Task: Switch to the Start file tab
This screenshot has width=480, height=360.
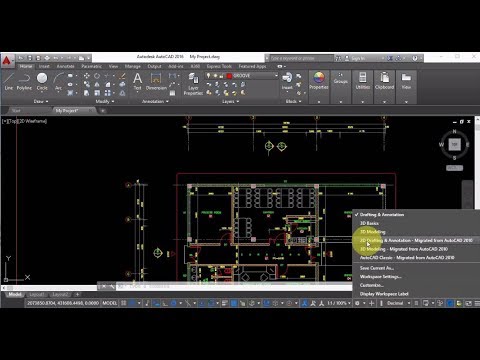Action: tap(16, 110)
